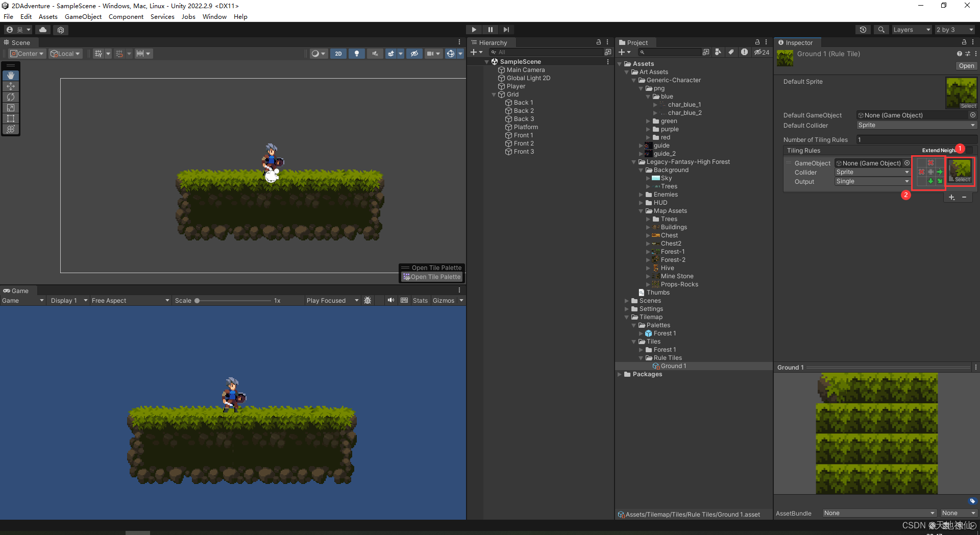Open the Scene camera settings dropdown
Image resolution: width=980 pixels, height=535 pixels.
pos(433,54)
